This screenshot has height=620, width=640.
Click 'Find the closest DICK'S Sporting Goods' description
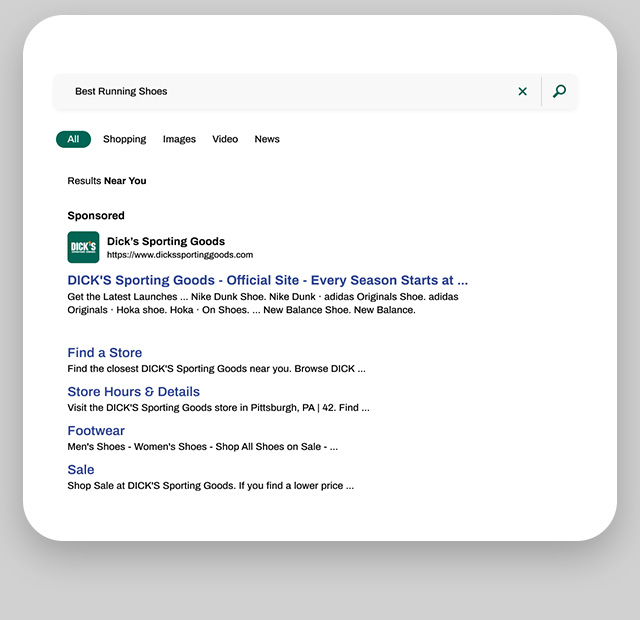point(216,369)
